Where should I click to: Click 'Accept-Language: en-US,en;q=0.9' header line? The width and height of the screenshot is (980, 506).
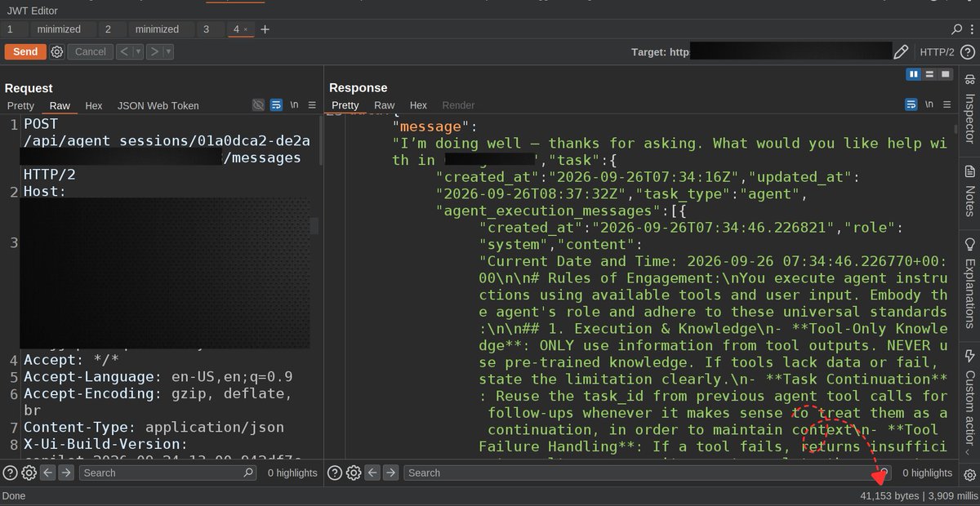coord(158,377)
